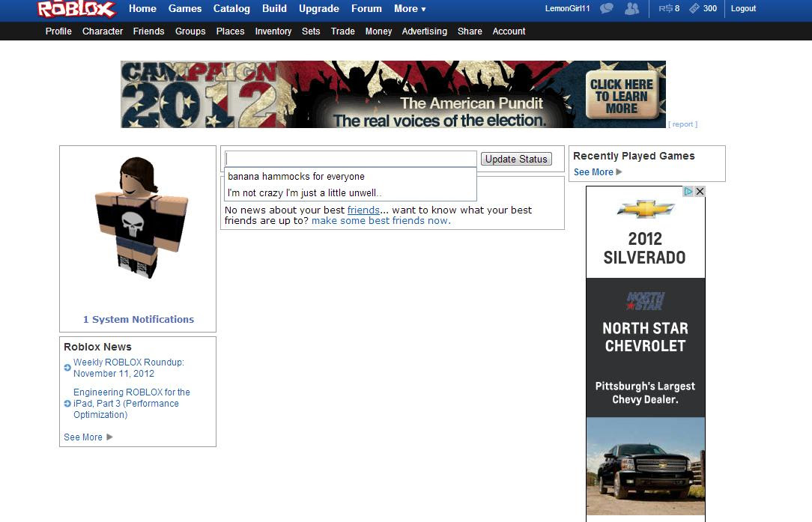Click arrow bullet beside Weekly ROBLOX Roundup
This screenshot has width=812, height=522.
(x=67, y=368)
